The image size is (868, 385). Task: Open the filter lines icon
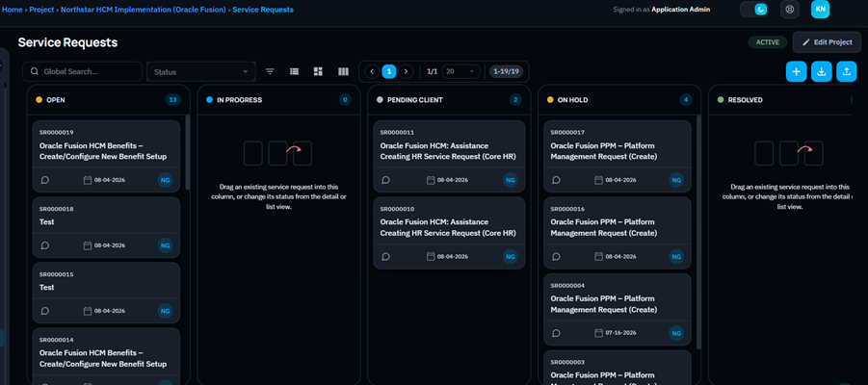[270, 71]
